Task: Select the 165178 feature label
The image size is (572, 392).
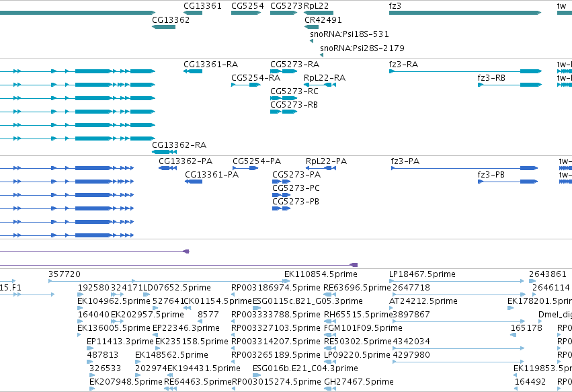Action: pos(526,328)
